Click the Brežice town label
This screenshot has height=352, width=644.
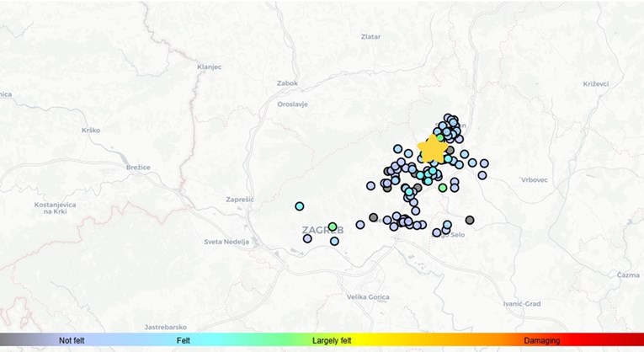(x=138, y=168)
